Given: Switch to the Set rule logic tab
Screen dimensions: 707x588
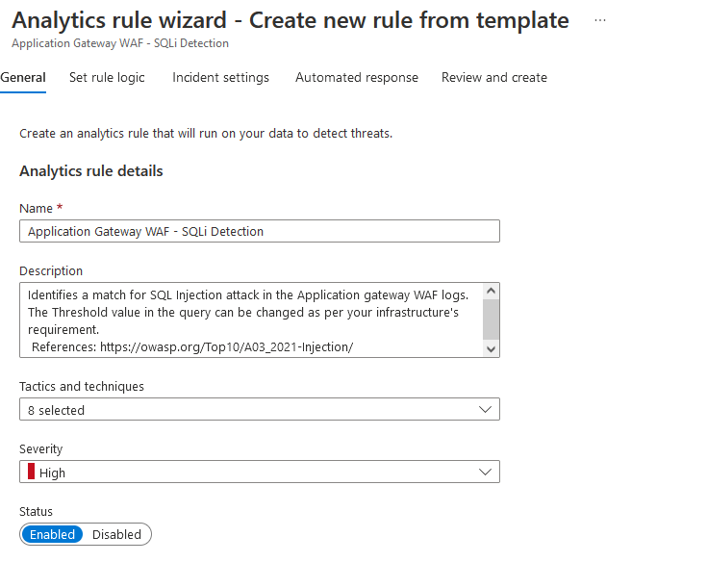Looking at the screenshot, I should 107,78.
